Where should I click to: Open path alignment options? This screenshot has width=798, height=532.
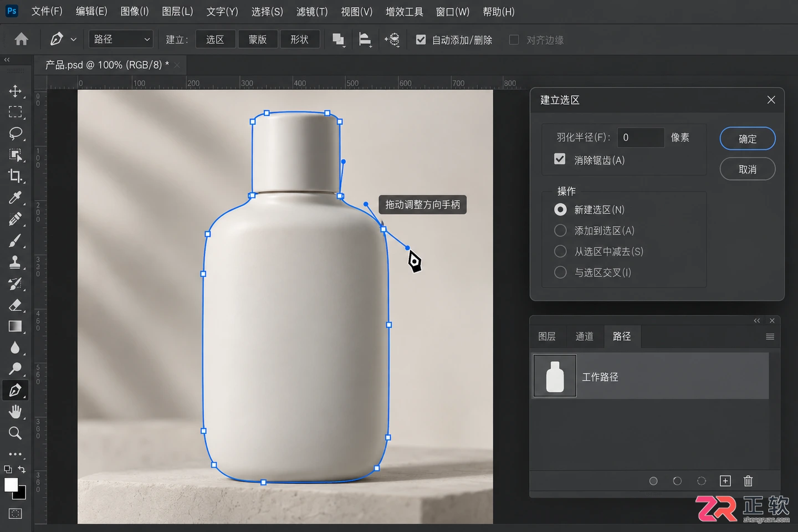(x=365, y=39)
